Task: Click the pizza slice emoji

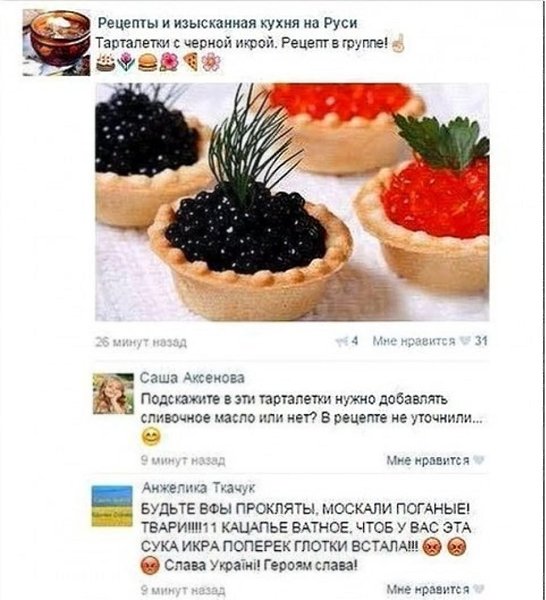Action: pos(190,62)
